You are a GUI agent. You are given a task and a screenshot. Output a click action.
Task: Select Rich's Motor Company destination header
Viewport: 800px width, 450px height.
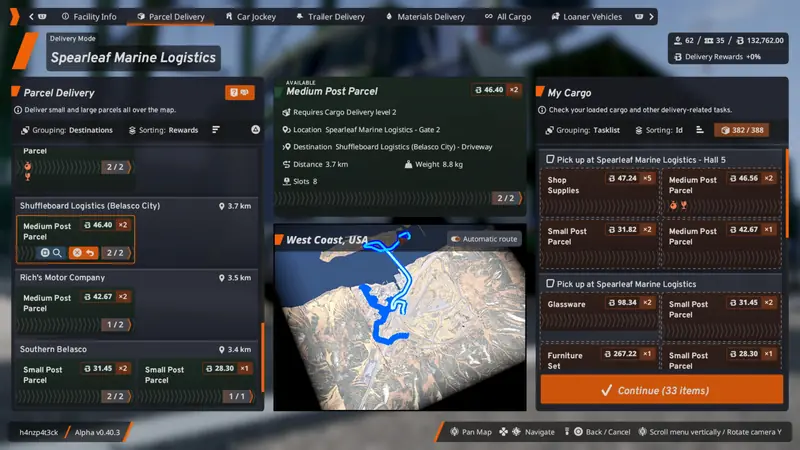coord(136,278)
